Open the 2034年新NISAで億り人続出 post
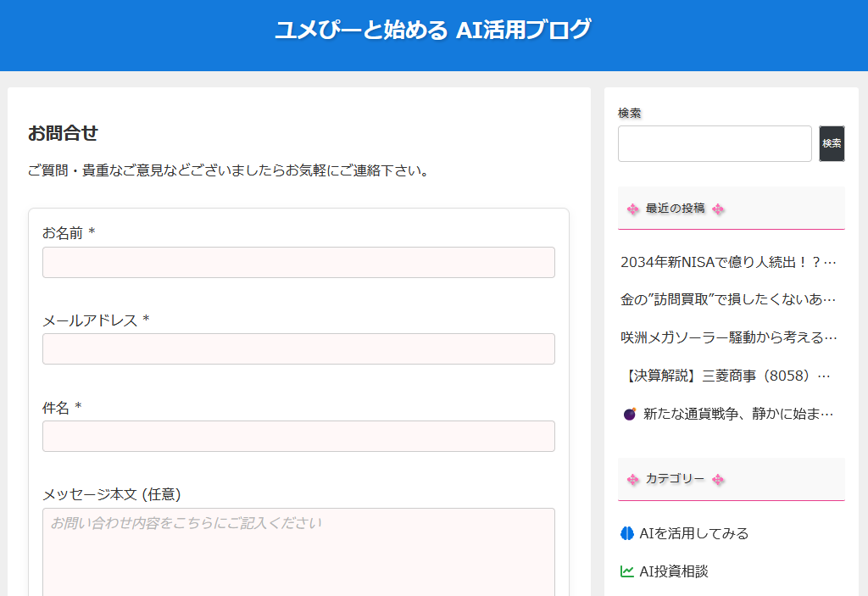 pyautogui.click(x=728, y=262)
